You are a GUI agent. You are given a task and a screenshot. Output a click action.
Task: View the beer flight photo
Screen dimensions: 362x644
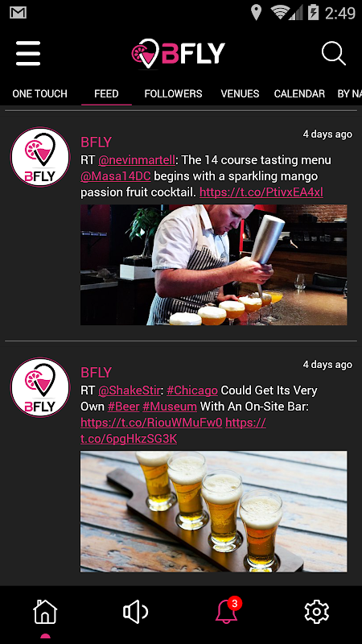tap(214, 511)
